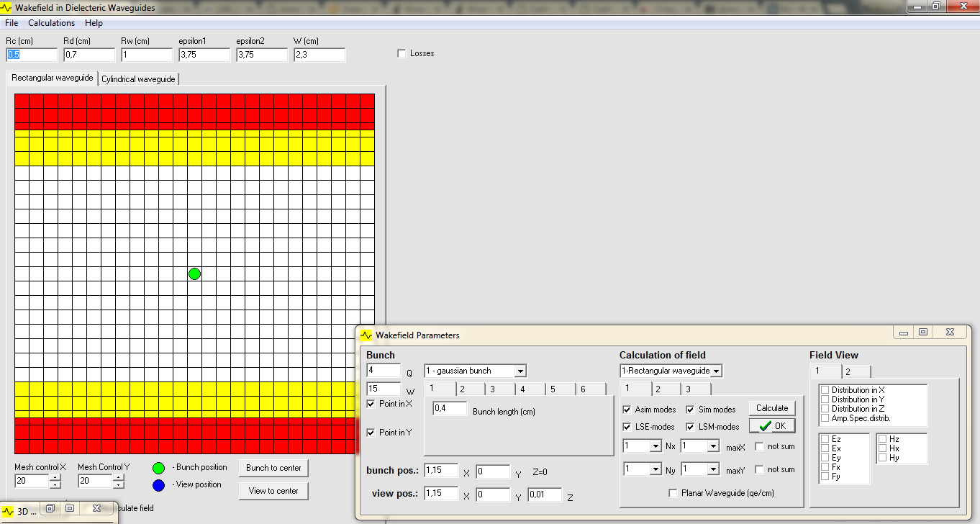The height and width of the screenshot is (524, 980).
Task: Uncheck the Sim modes checkbox
Action: click(x=690, y=410)
